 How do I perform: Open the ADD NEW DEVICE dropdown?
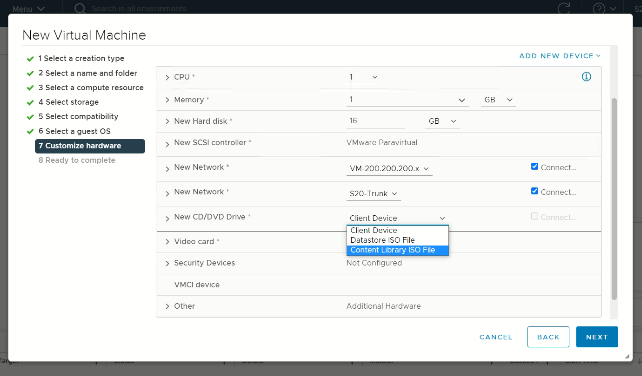[x=560, y=56]
